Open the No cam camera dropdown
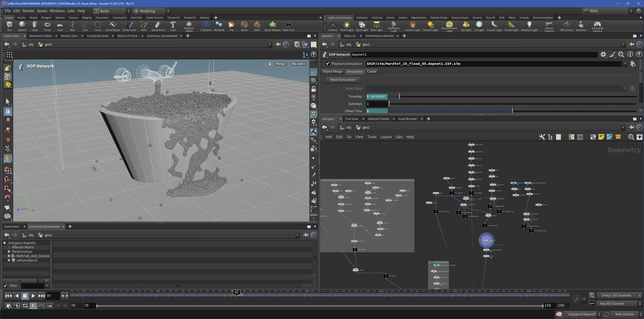Image resolution: width=644 pixels, height=319 pixels. tap(298, 64)
